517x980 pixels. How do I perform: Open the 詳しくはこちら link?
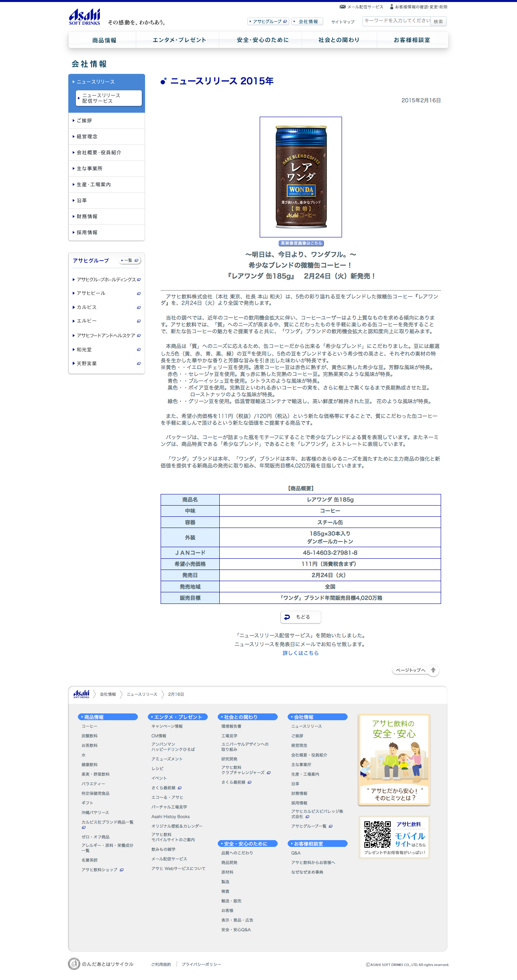pyautogui.click(x=300, y=653)
